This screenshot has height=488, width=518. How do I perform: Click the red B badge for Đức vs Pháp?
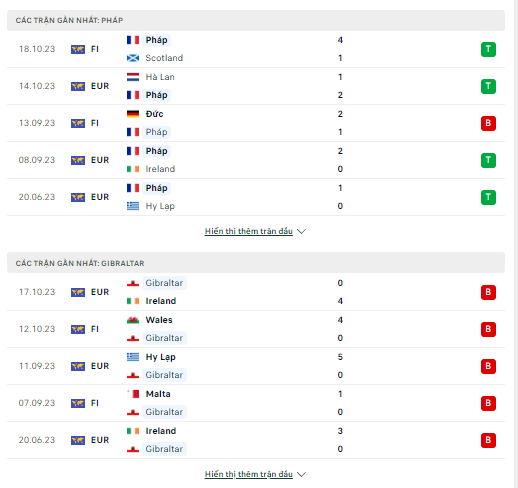click(x=488, y=123)
